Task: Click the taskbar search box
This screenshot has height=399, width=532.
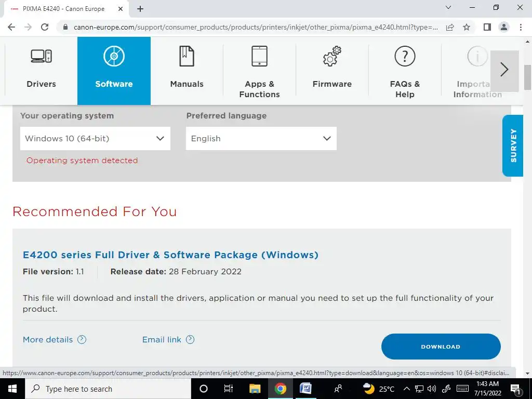Action: click(x=108, y=389)
